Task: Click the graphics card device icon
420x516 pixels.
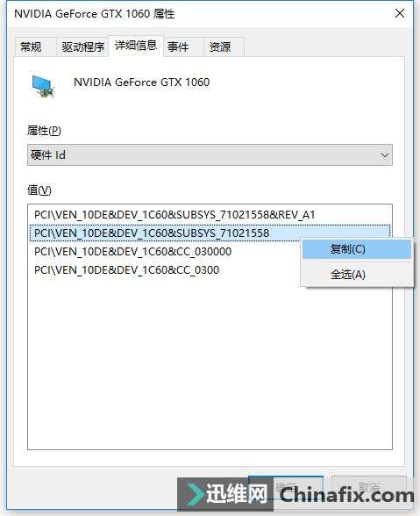Action: [43, 86]
